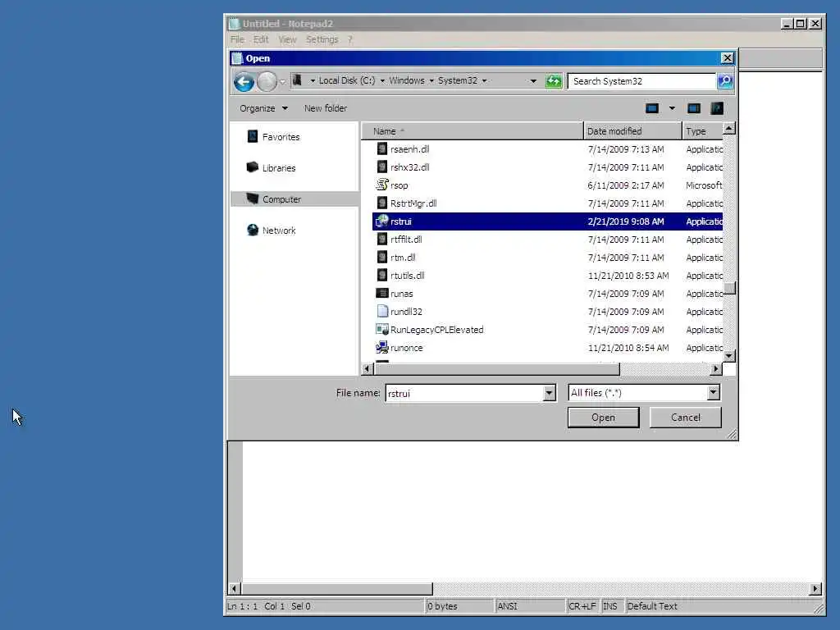Sort by Date modified column header
This screenshot has height=630, width=840.
pos(632,131)
